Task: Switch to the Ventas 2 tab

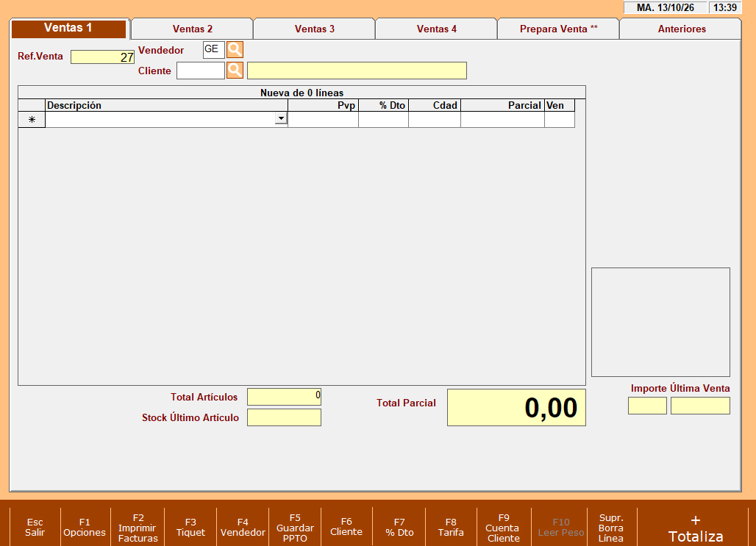Action: click(x=193, y=29)
